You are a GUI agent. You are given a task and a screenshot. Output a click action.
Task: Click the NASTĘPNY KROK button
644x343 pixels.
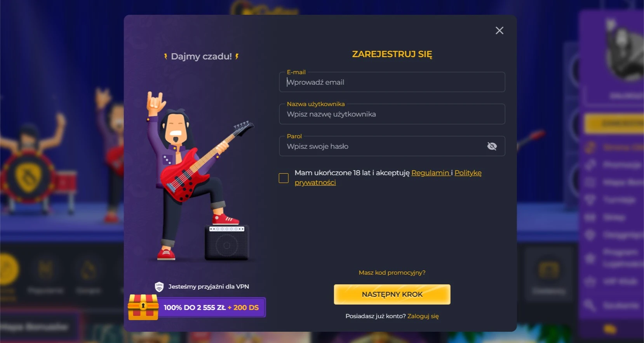point(392,294)
